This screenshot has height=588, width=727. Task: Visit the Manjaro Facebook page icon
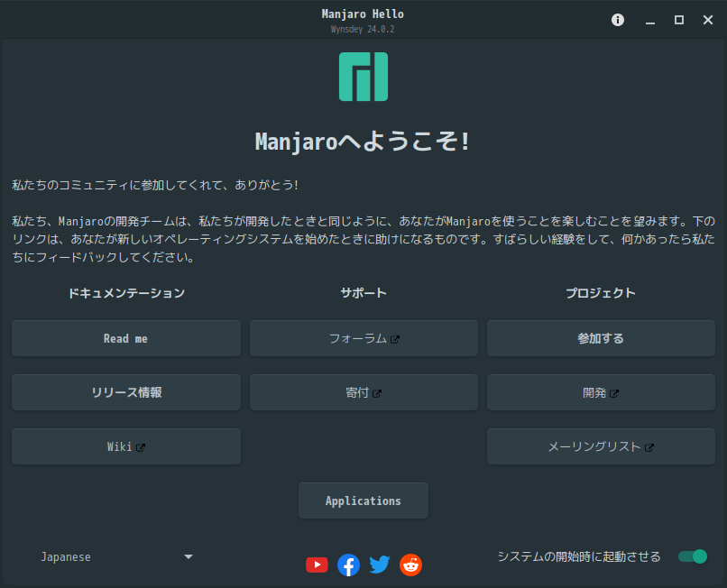pyautogui.click(x=349, y=565)
